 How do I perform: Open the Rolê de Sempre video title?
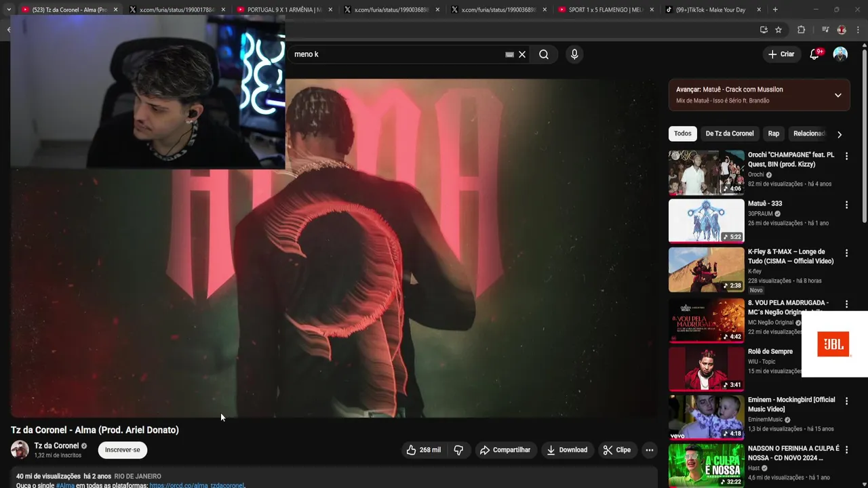[770, 352]
